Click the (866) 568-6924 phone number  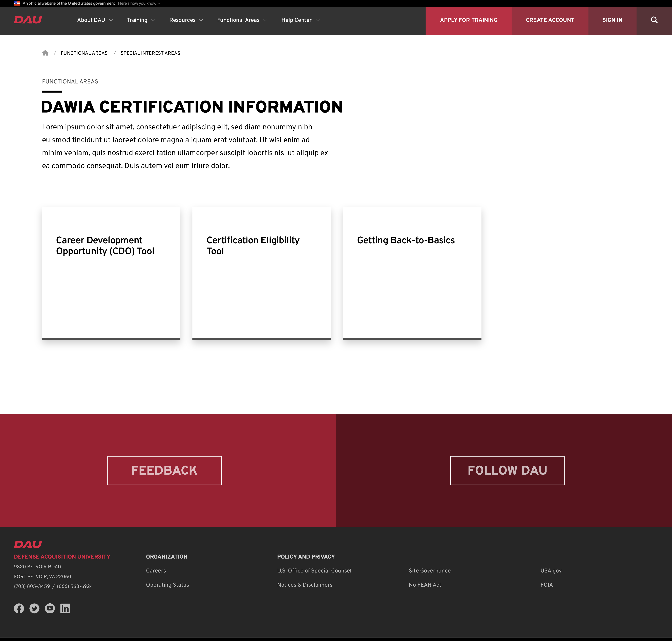tap(75, 586)
